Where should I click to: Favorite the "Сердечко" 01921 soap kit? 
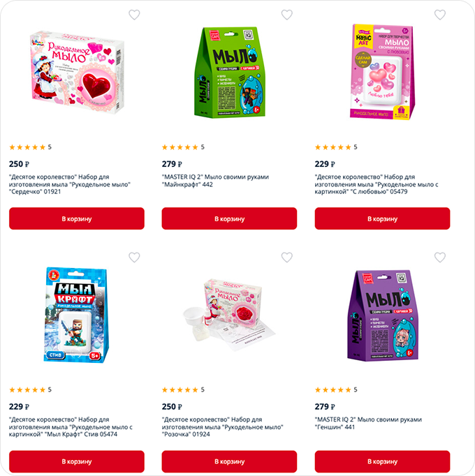134,15
